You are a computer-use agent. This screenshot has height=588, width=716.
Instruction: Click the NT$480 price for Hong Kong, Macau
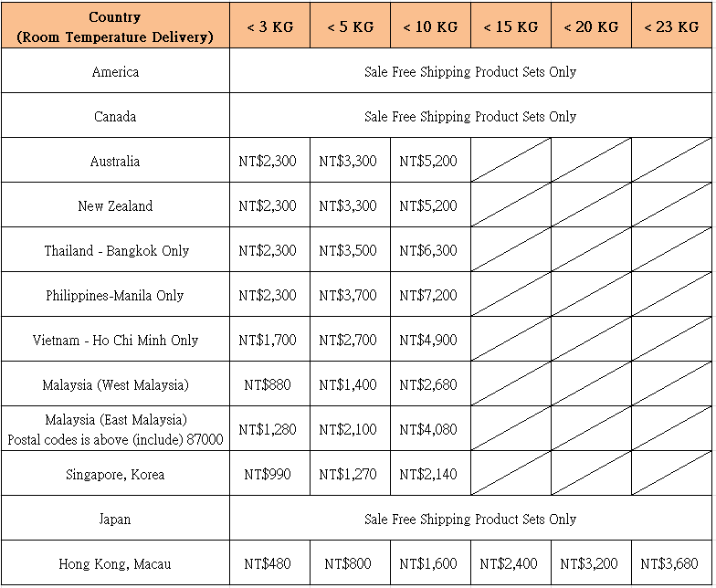[268, 563]
